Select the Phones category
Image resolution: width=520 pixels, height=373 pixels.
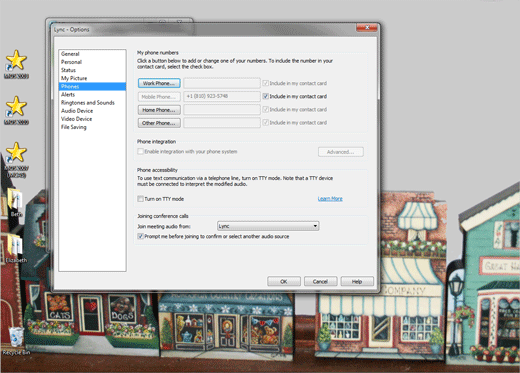(x=92, y=86)
